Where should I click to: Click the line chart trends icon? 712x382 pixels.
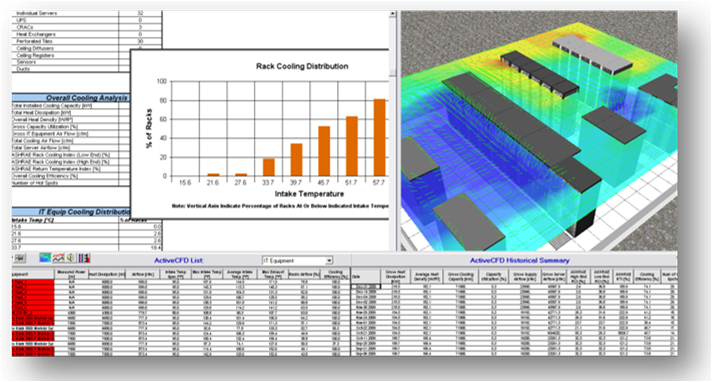coord(58,258)
